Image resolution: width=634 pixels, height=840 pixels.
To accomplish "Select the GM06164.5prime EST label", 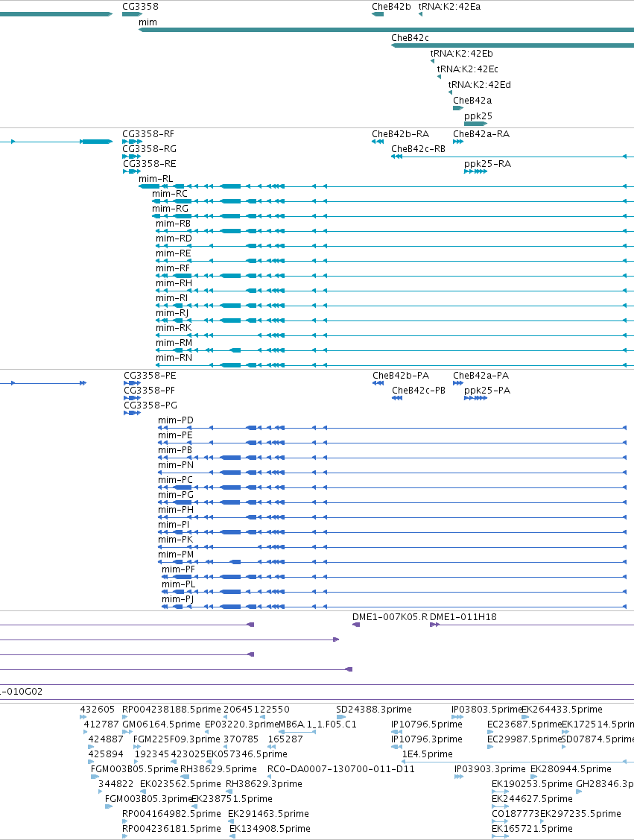I will tap(161, 724).
